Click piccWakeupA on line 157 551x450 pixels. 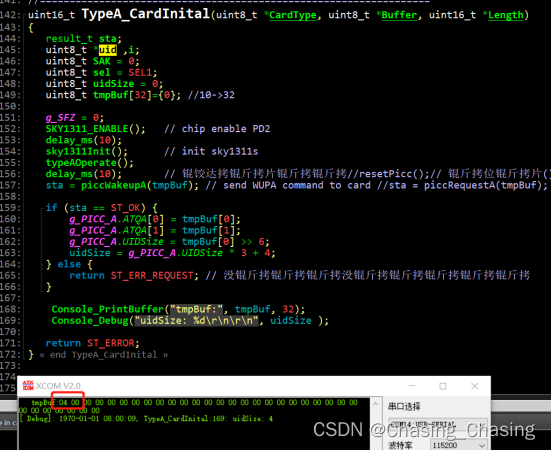(114, 185)
